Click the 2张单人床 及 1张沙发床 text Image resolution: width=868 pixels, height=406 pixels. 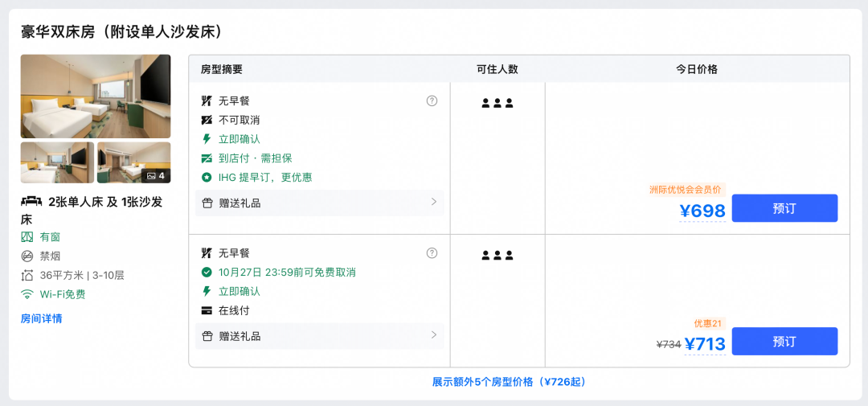[x=92, y=210]
